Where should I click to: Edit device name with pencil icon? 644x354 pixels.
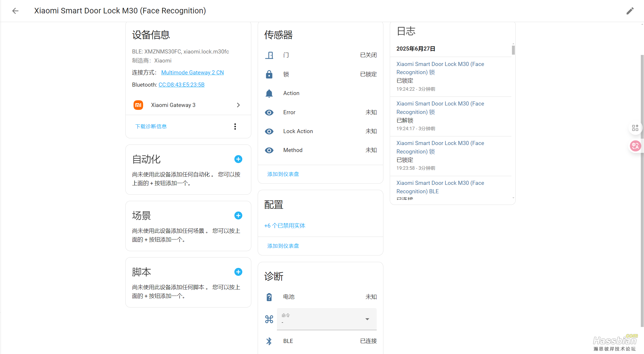click(x=630, y=11)
